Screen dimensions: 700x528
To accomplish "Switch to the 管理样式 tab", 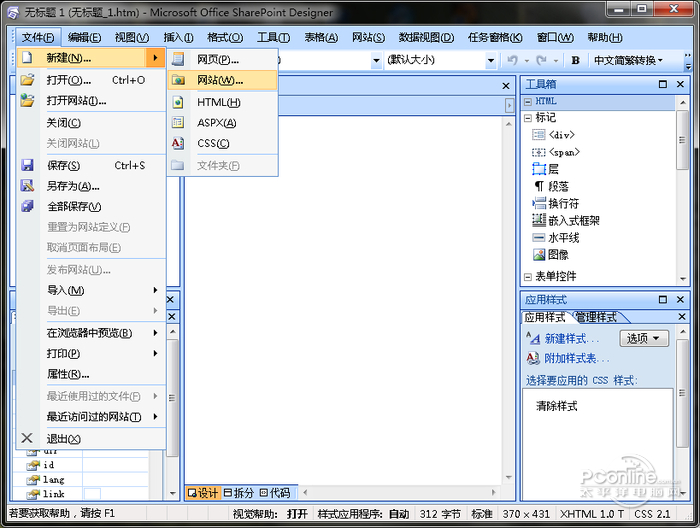I will coord(596,317).
